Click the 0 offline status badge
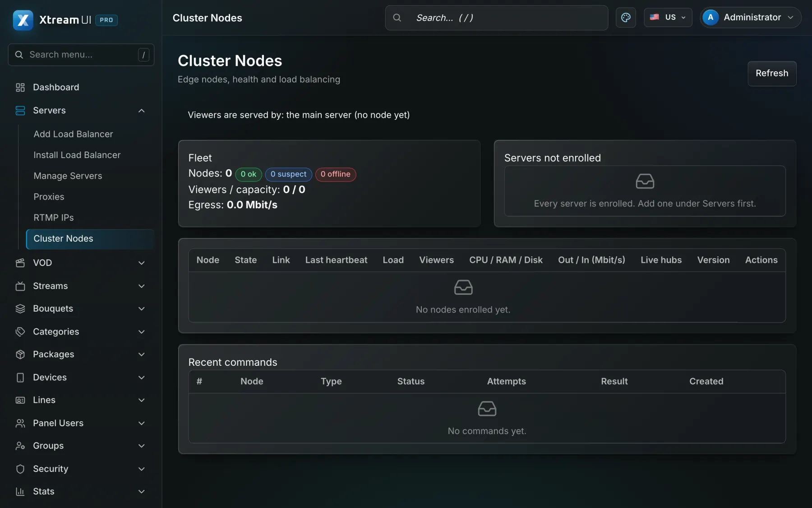This screenshot has height=508, width=812. pyautogui.click(x=336, y=174)
